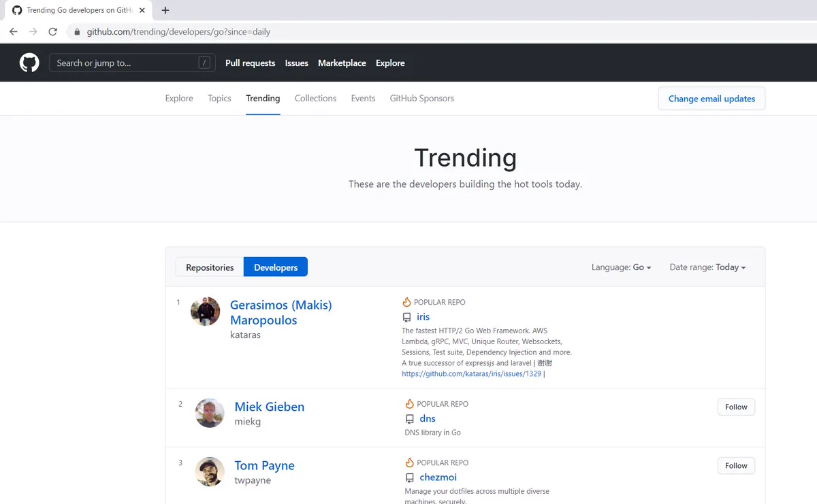Image resolution: width=817 pixels, height=504 pixels.
Task: Click the dns repository book icon
Action: click(x=409, y=419)
